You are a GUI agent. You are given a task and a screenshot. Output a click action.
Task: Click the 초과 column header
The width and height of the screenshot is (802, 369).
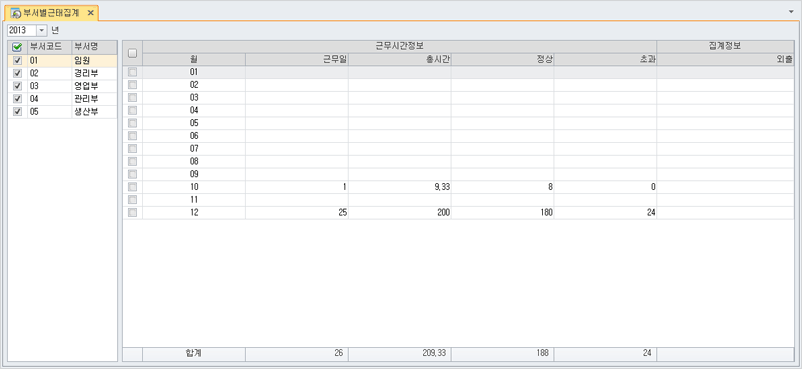tap(605, 59)
